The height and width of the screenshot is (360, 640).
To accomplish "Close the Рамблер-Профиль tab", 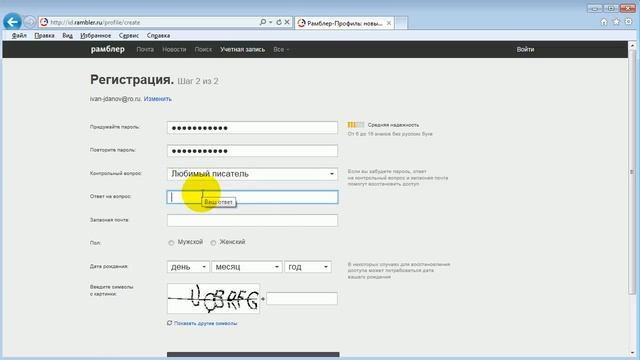I will click(x=389, y=23).
